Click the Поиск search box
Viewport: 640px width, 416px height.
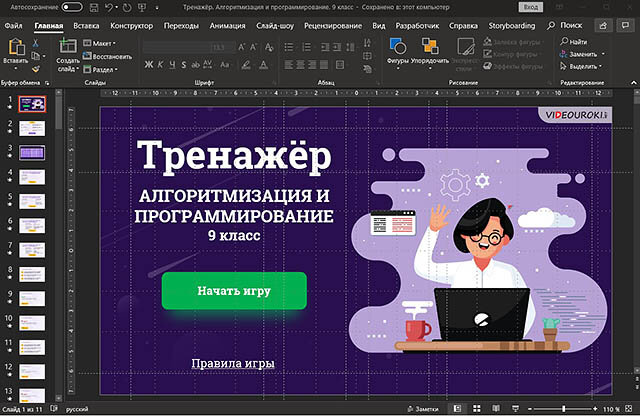pos(566,25)
